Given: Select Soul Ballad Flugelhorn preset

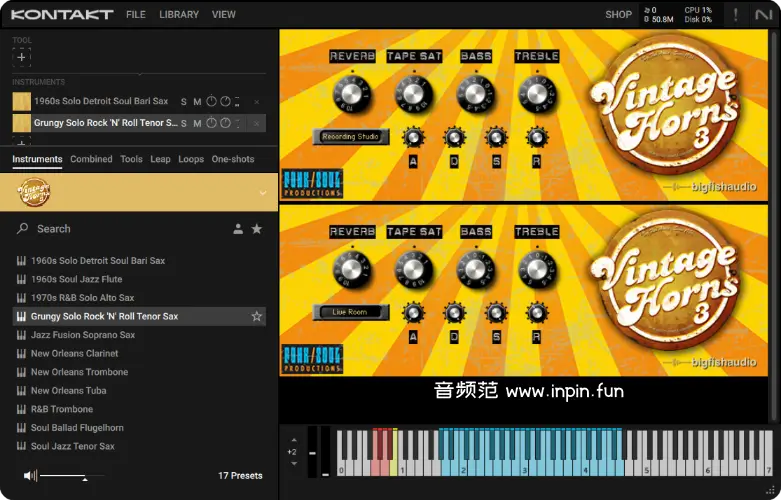Looking at the screenshot, I should click(139, 428).
